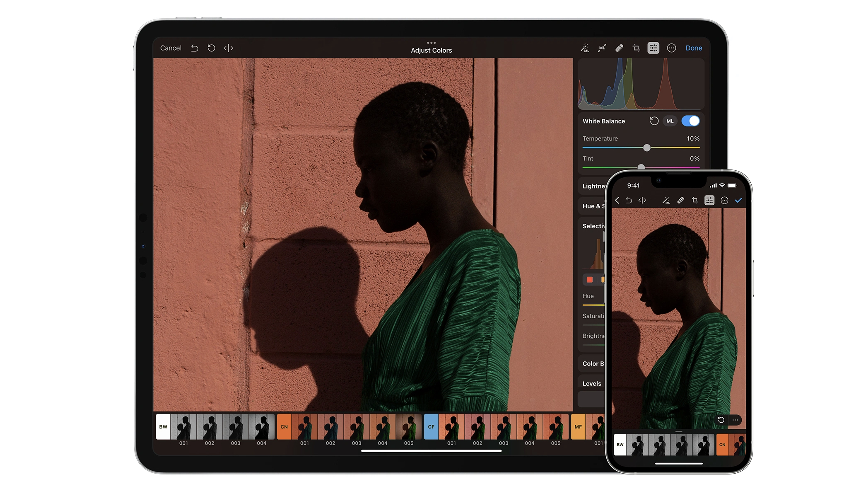Select the Repair bandage tool on the iPhone
The width and height of the screenshot is (868, 496).
point(680,201)
